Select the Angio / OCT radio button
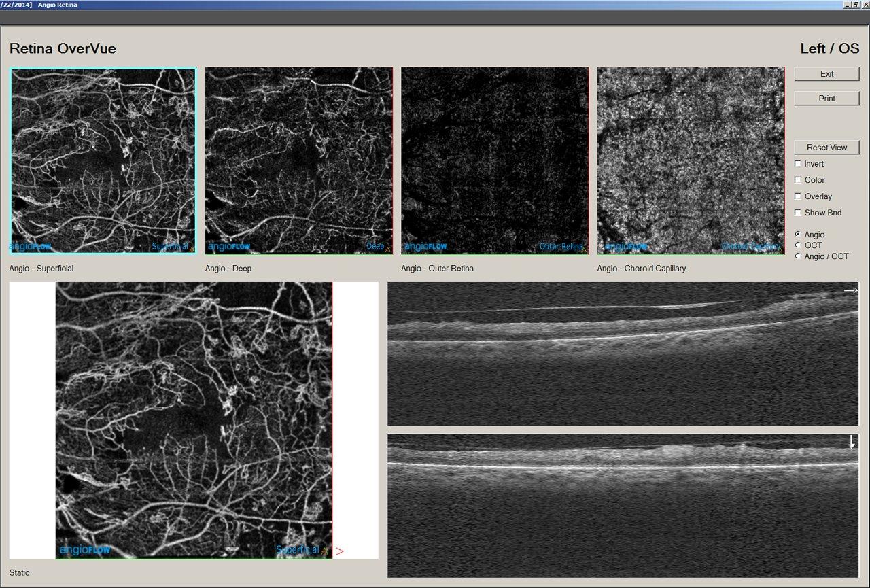The image size is (870, 588). [798, 256]
